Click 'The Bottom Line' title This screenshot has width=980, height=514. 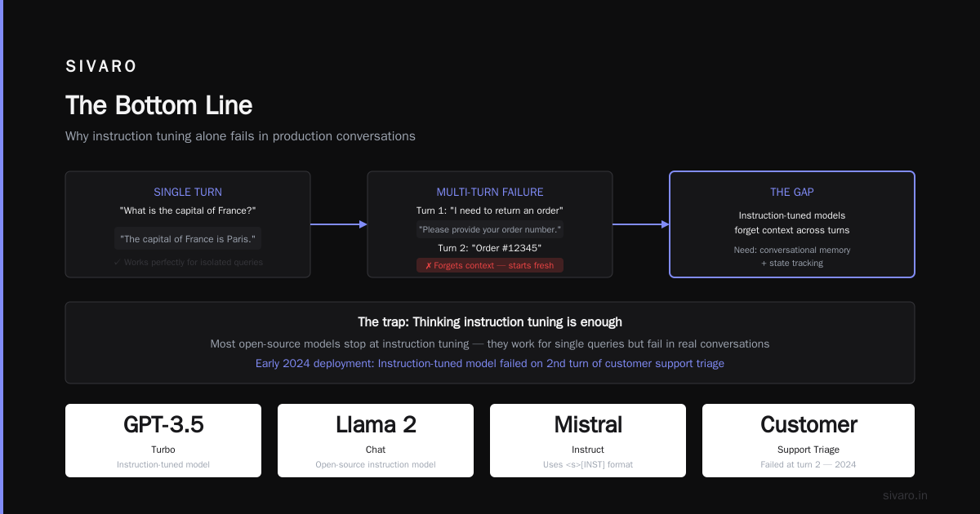pyautogui.click(x=158, y=105)
